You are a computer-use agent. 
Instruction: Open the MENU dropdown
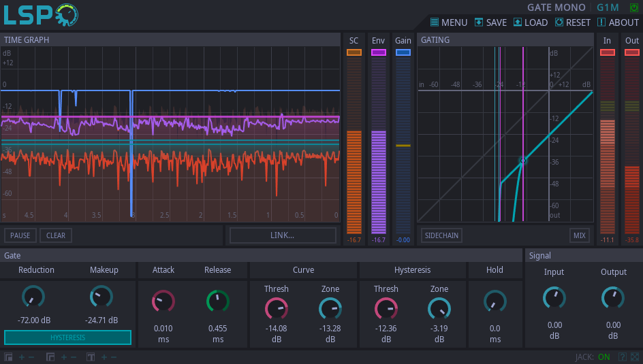coord(449,22)
